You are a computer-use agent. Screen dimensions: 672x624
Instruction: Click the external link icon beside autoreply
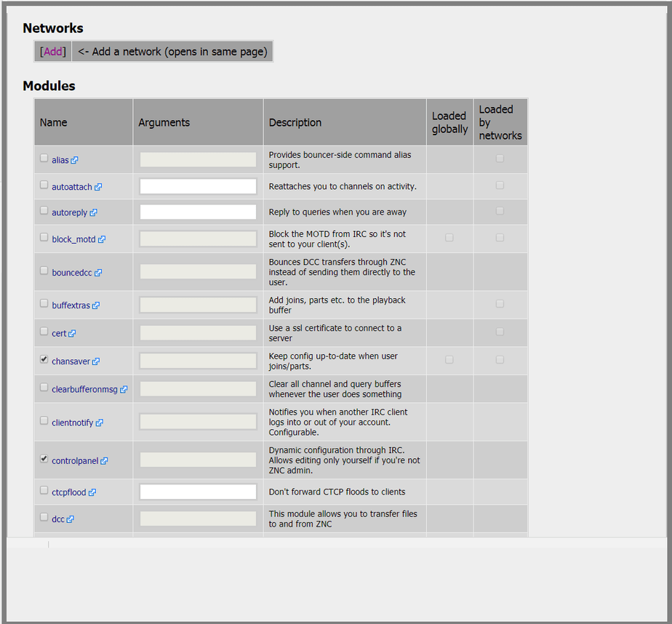point(94,213)
